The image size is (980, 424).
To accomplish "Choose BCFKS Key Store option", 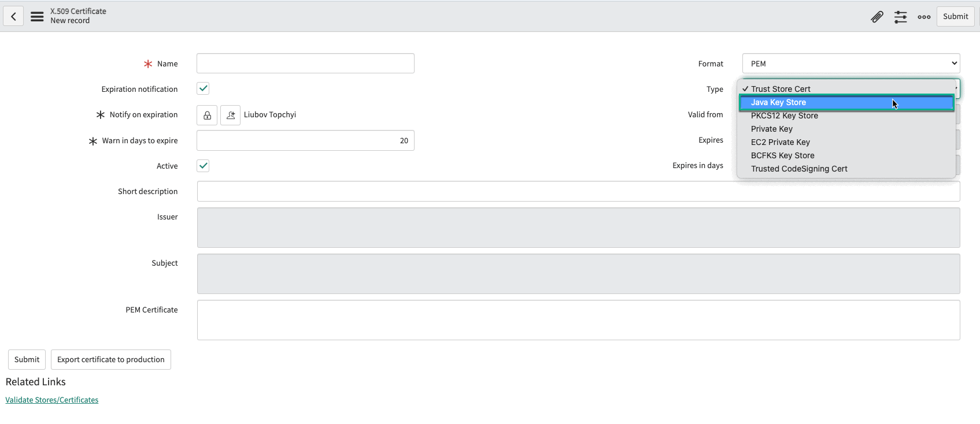I will coord(782,155).
